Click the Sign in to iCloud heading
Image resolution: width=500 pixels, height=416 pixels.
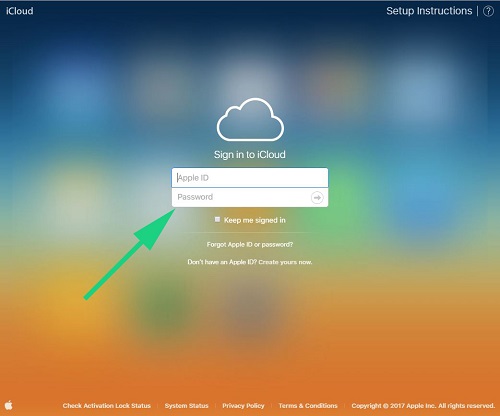click(x=250, y=155)
